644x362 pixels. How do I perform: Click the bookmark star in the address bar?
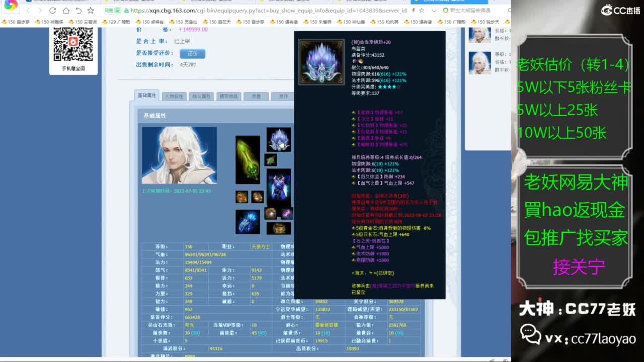(x=91, y=11)
